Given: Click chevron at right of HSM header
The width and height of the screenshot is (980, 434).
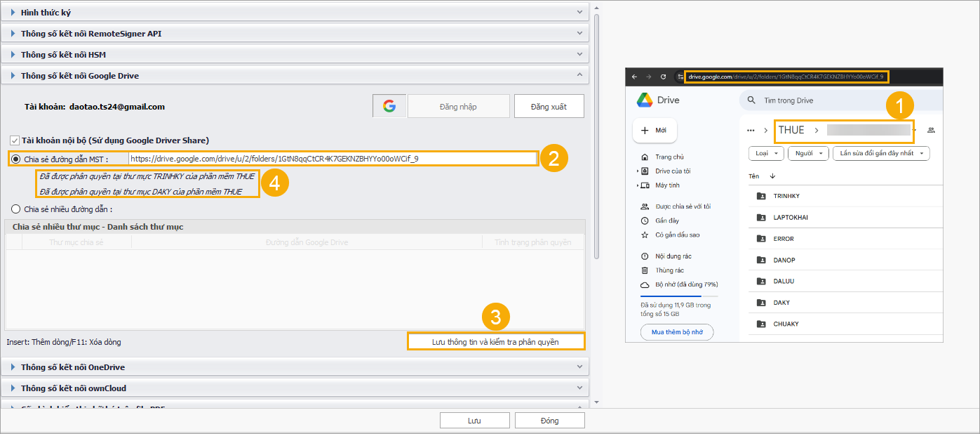Looking at the screenshot, I should point(579,54).
